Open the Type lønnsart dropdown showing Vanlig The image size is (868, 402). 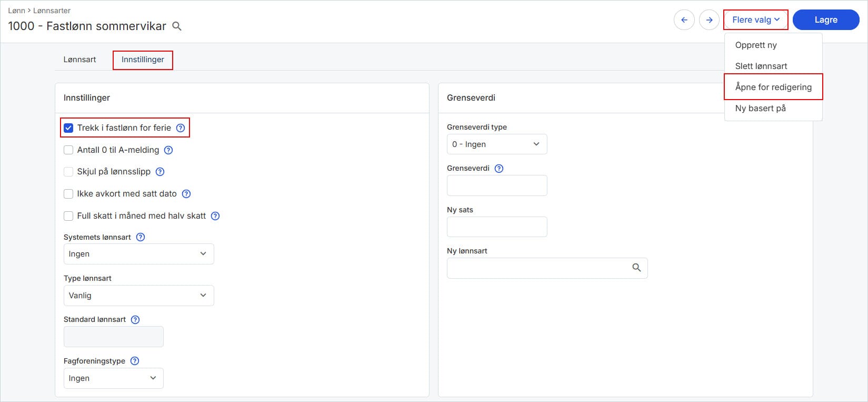coord(138,296)
